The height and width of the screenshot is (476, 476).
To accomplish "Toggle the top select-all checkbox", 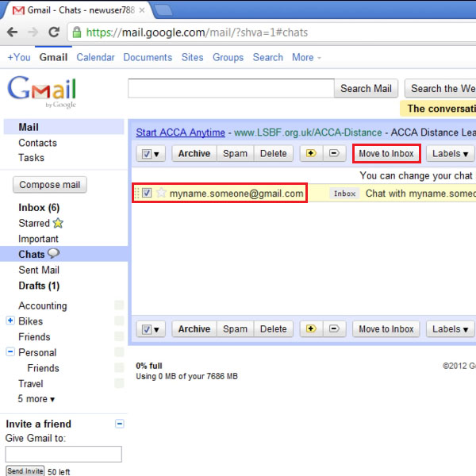I will pos(147,154).
